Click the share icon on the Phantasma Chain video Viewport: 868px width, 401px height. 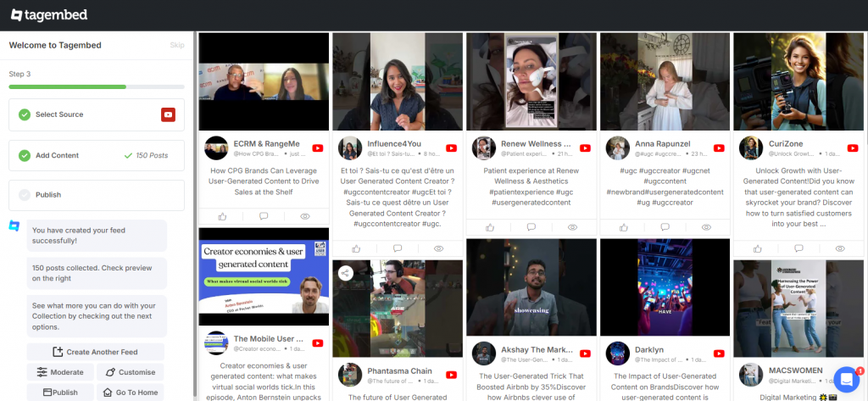coord(346,273)
